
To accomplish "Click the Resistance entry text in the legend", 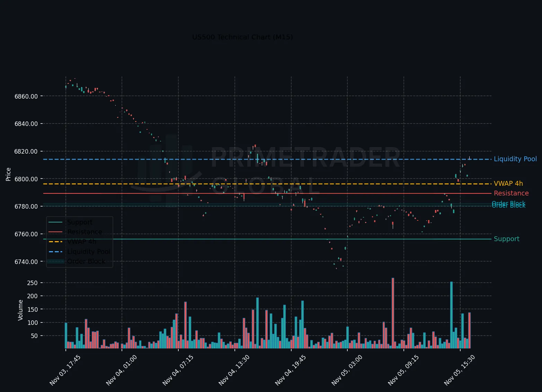I will point(85,232).
